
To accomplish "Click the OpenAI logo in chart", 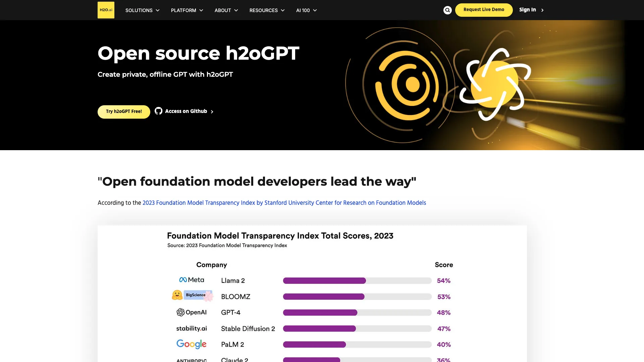I will (192, 312).
